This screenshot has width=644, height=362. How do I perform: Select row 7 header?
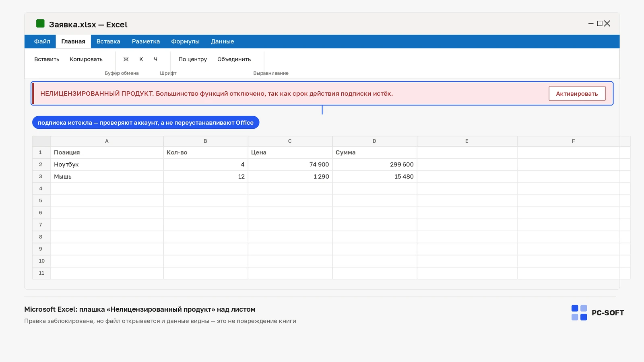(41, 225)
